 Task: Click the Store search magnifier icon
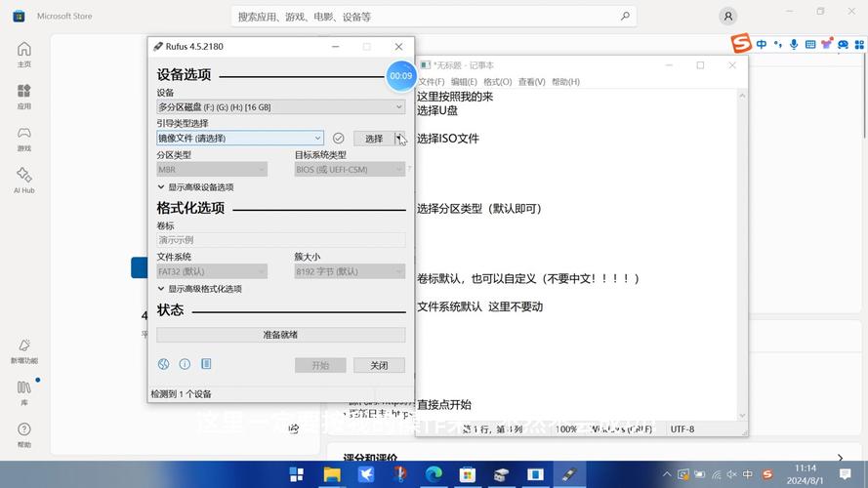point(625,16)
